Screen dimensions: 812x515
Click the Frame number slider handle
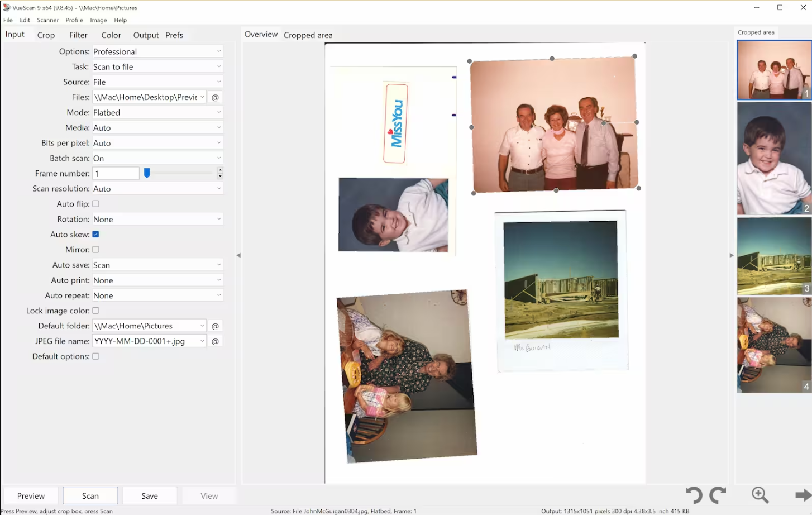click(147, 174)
